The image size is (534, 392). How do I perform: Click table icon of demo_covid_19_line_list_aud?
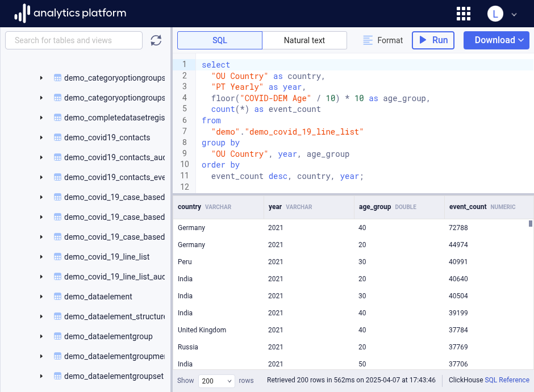tap(57, 277)
